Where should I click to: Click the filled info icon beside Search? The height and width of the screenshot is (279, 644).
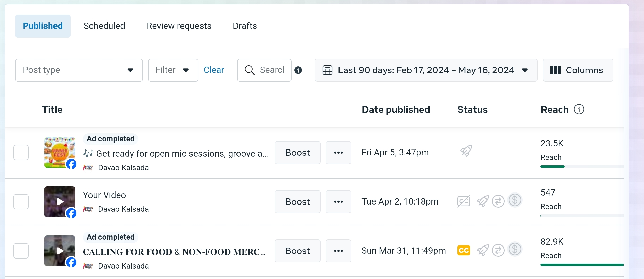[298, 70]
